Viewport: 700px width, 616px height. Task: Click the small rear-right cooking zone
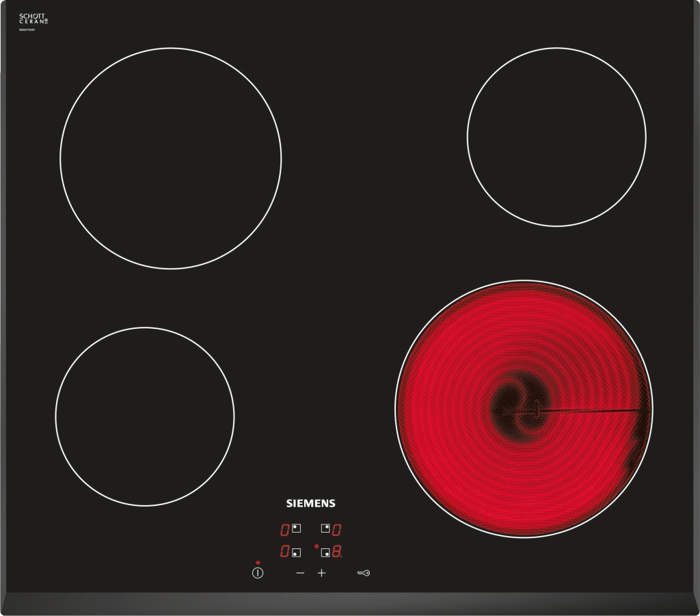(x=556, y=137)
